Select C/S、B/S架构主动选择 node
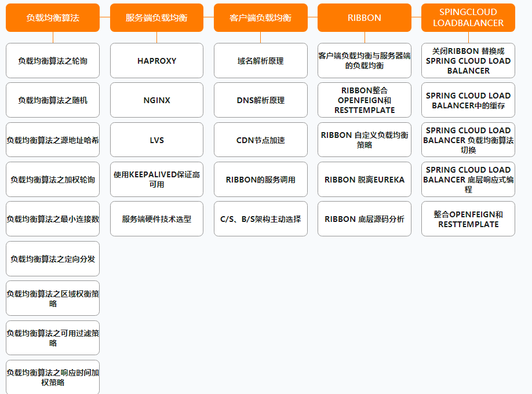Viewport: 532px width, 394px height. click(x=260, y=218)
